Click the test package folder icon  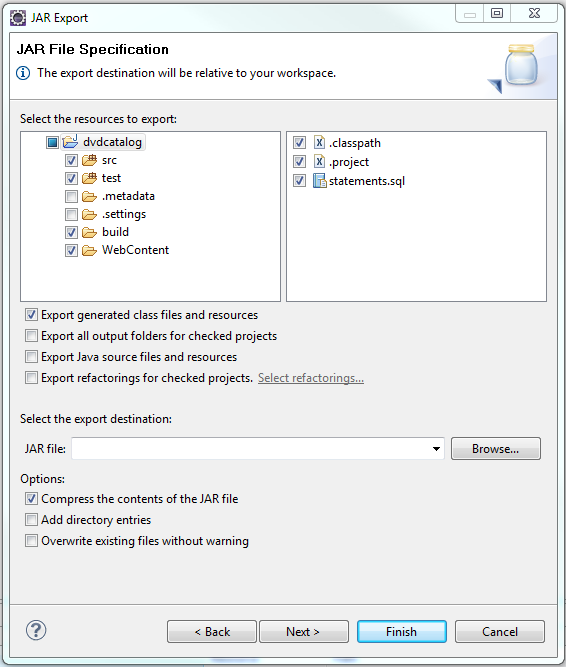click(x=89, y=178)
